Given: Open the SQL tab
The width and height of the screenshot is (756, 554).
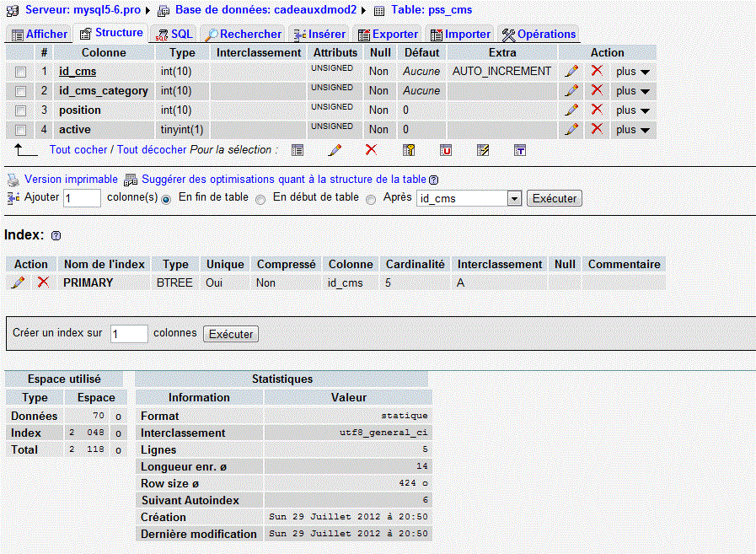Looking at the screenshot, I should tap(174, 35).
